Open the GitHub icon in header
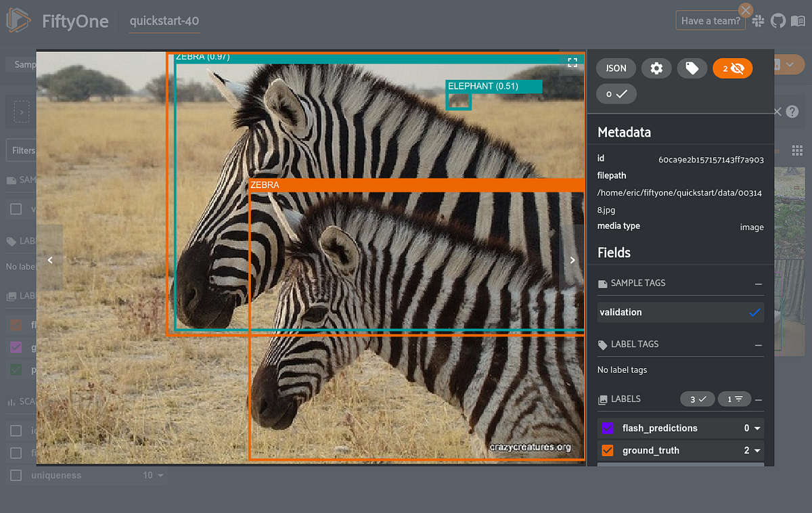Screen dimensions: 812x513 coord(777,20)
